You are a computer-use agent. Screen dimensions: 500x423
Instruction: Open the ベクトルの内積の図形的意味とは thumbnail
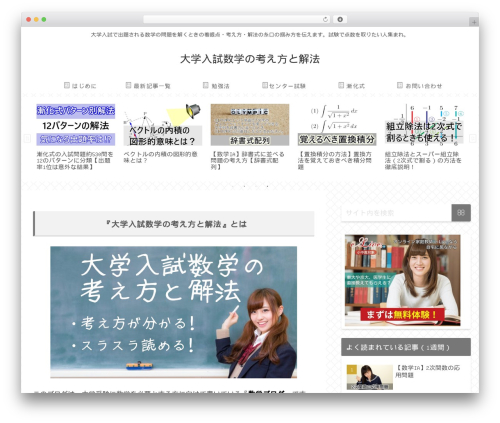[x=163, y=125]
